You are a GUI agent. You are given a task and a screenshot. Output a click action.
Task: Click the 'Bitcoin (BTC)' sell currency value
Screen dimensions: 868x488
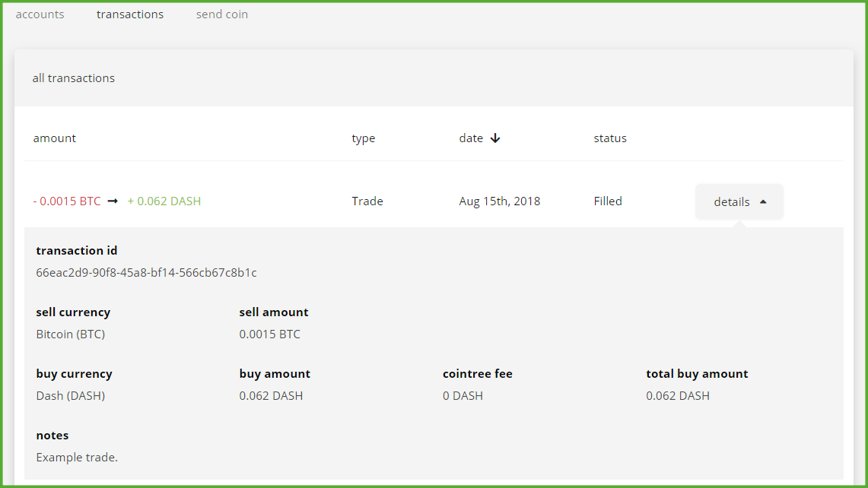coord(70,334)
